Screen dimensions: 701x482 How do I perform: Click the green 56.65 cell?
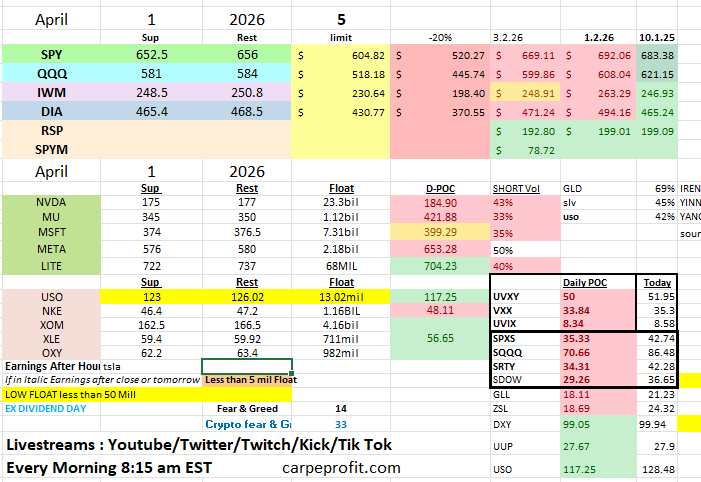[x=440, y=338]
